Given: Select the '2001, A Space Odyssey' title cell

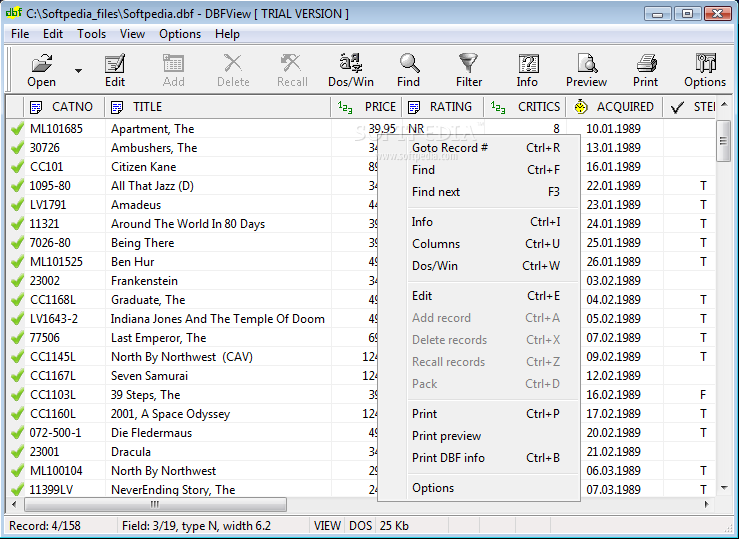Looking at the screenshot, I should [218, 414].
